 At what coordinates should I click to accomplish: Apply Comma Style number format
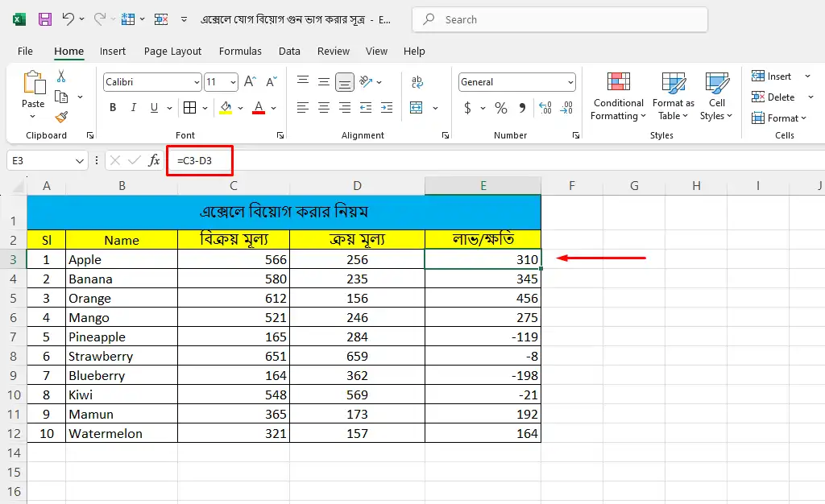[522, 108]
